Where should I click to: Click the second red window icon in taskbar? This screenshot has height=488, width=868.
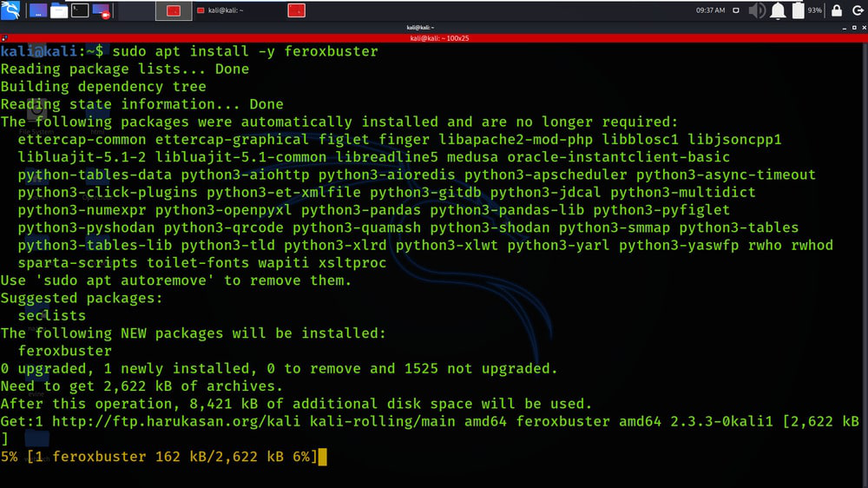[297, 10]
